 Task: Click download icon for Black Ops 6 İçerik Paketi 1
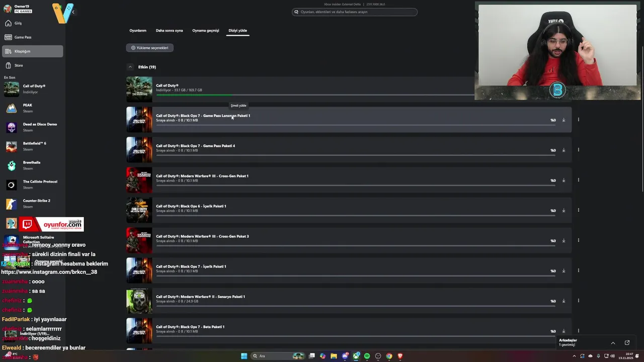point(563,211)
